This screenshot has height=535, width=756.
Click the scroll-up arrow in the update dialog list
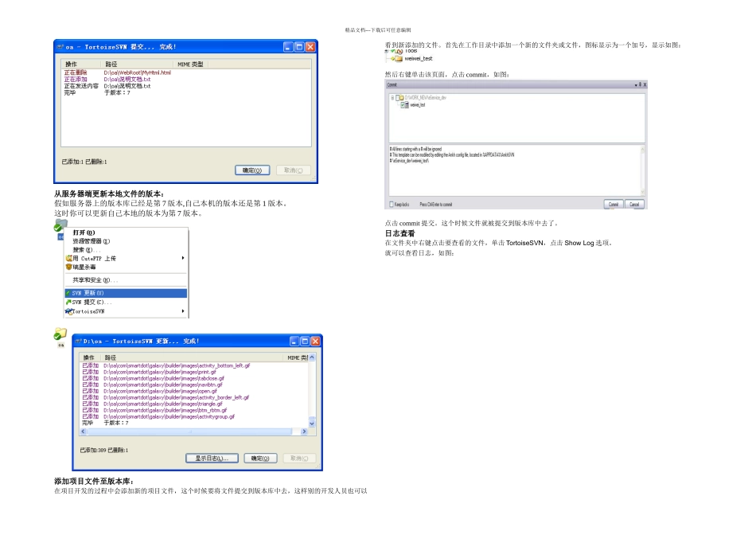(312, 357)
